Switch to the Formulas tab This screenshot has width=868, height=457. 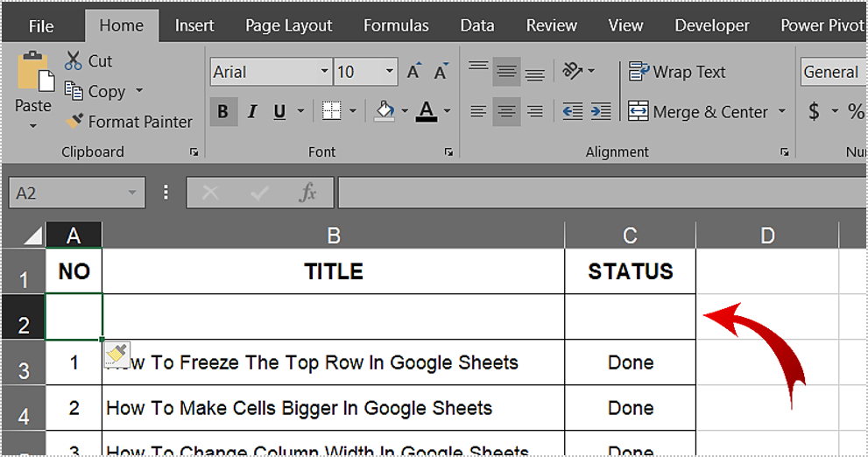point(396,25)
